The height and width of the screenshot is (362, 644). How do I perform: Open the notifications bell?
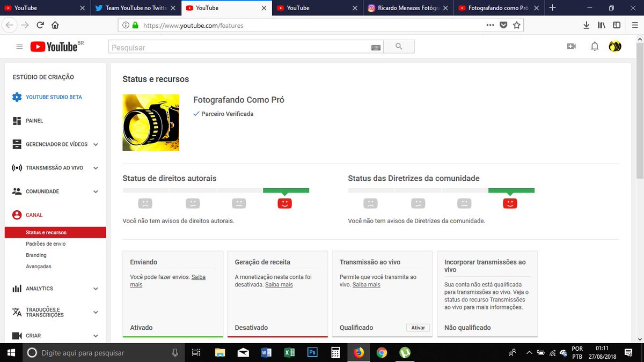click(x=595, y=47)
